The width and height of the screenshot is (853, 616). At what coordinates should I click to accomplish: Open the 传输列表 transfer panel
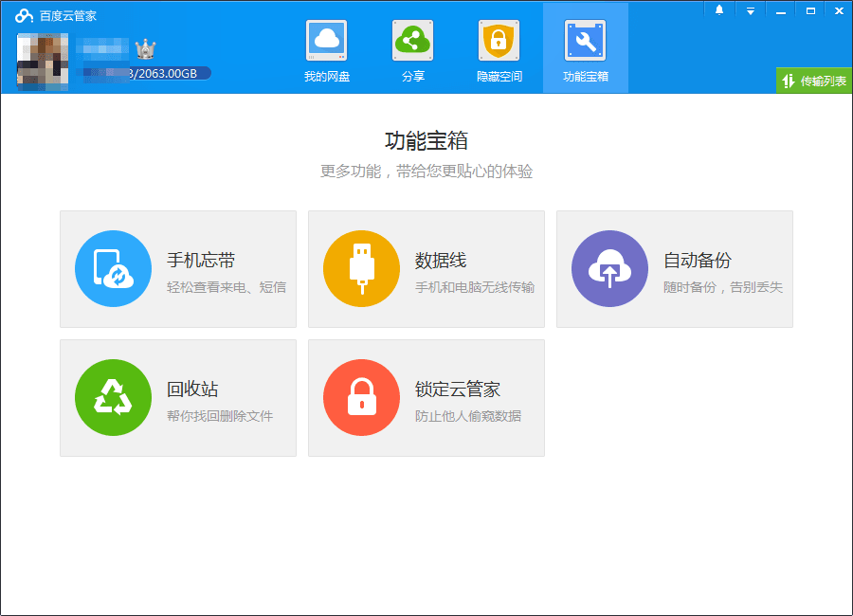click(813, 81)
